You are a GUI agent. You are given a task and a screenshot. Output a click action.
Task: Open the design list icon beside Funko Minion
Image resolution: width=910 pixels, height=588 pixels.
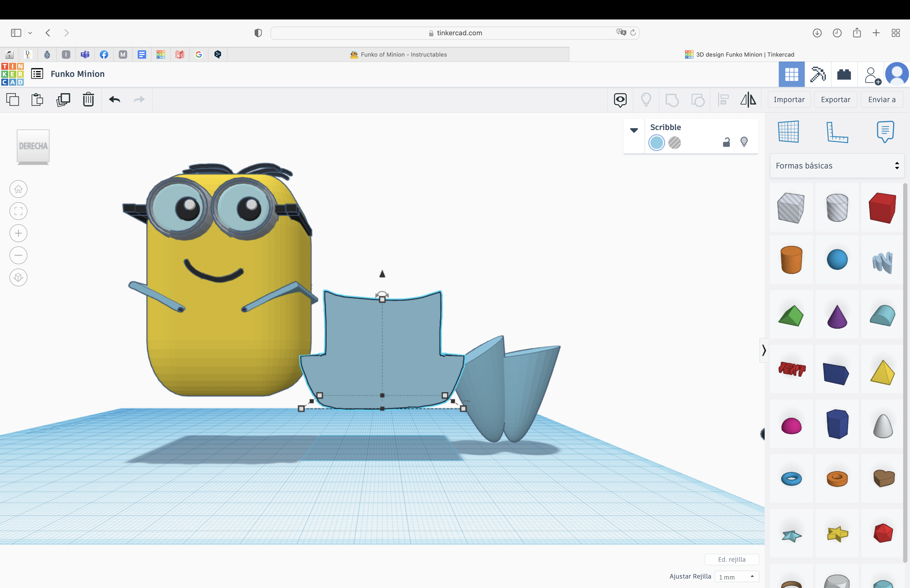37,74
